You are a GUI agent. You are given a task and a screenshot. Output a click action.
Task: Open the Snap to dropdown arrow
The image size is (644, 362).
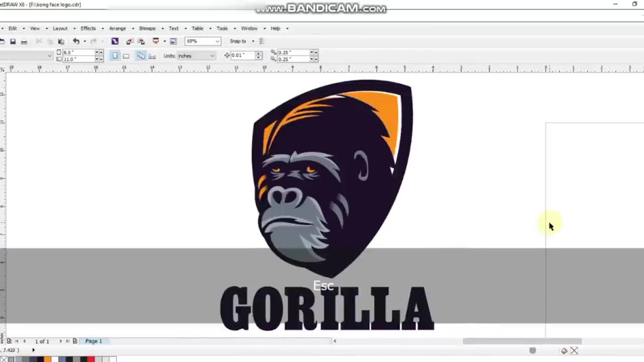pos(253,41)
